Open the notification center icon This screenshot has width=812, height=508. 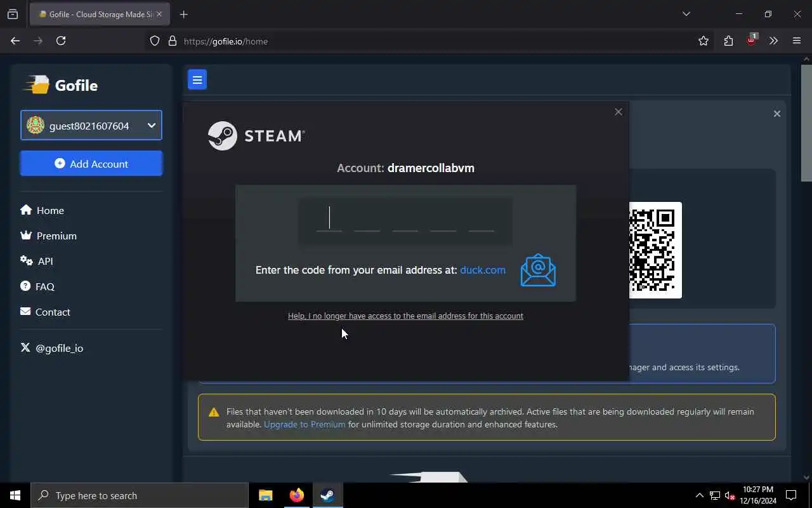click(791, 495)
